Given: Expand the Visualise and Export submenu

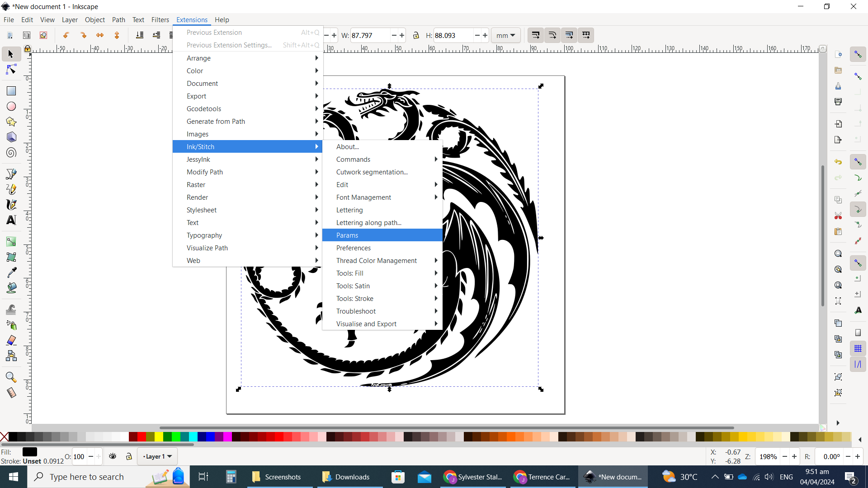Looking at the screenshot, I should (382, 324).
